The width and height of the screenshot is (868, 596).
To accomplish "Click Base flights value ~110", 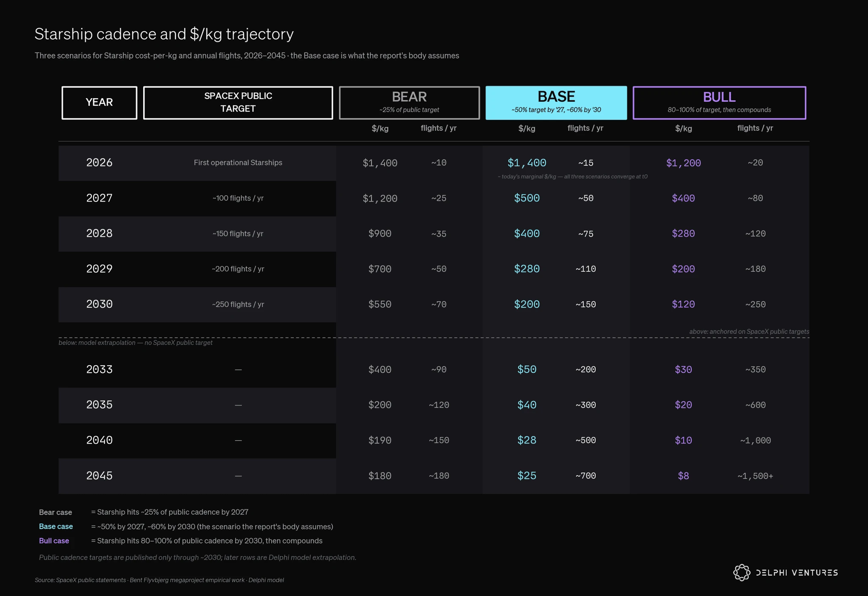I will pyautogui.click(x=585, y=269).
